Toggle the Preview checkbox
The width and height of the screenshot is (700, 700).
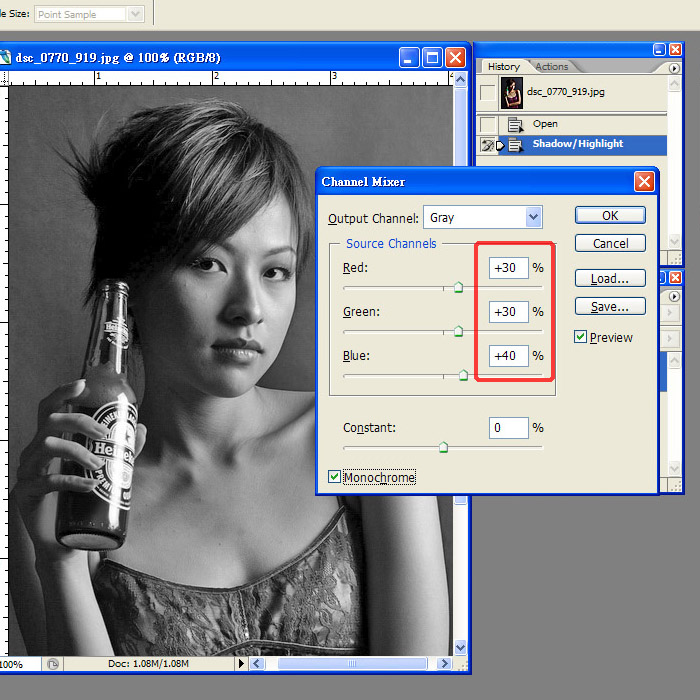coord(580,337)
